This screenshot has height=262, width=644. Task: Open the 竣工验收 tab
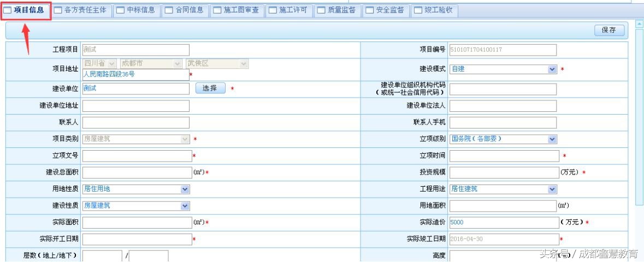[x=434, y=11]
